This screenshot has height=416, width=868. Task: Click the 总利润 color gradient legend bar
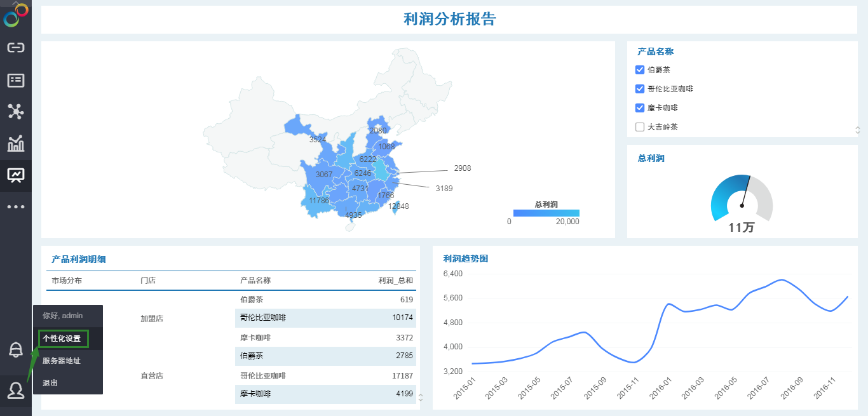click(x=545, y=212)
